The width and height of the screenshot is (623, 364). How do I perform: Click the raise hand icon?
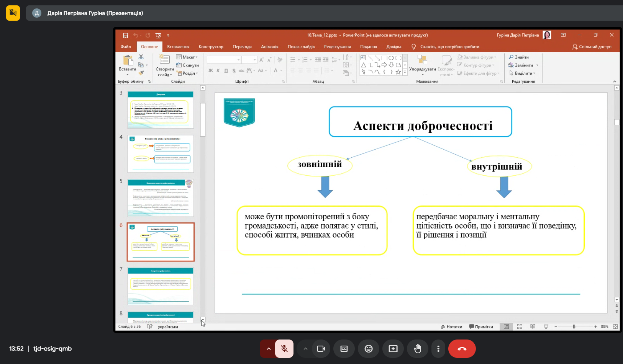(418, 349)
